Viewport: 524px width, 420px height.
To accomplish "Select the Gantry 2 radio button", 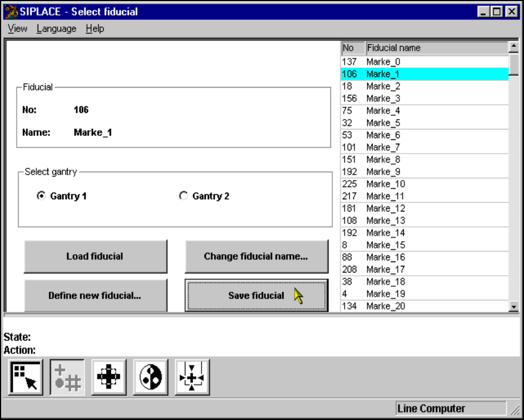I will (x=183, y=196).
